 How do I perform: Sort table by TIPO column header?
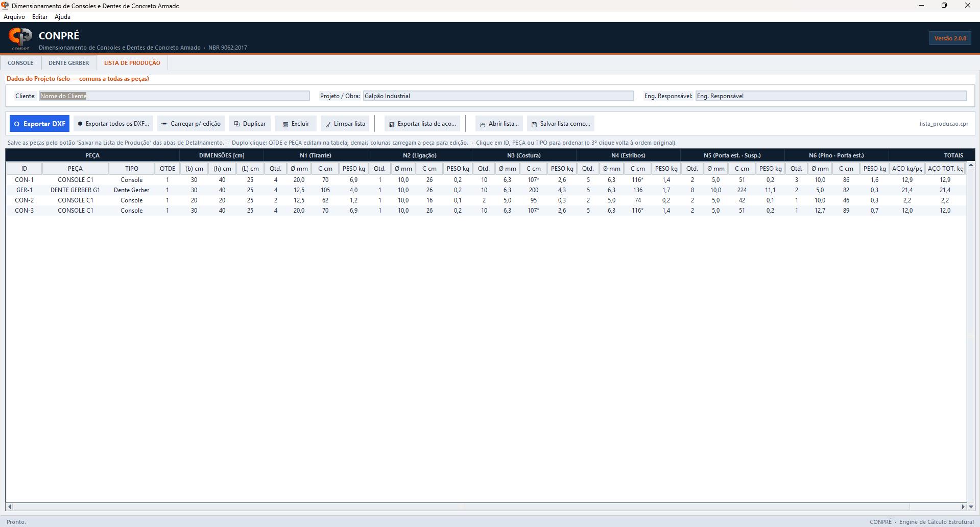click(132, 169)
